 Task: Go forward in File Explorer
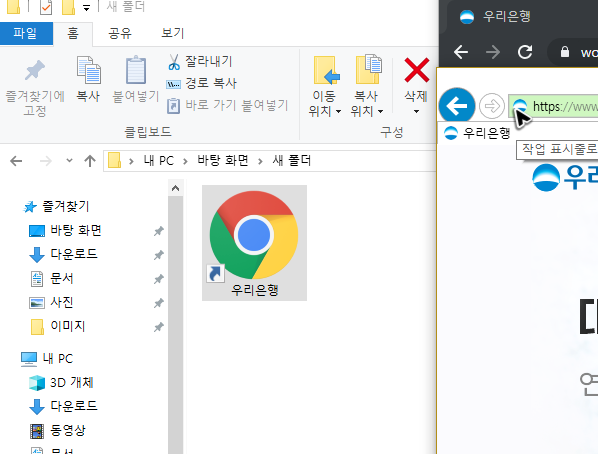(x=46, y=161)
